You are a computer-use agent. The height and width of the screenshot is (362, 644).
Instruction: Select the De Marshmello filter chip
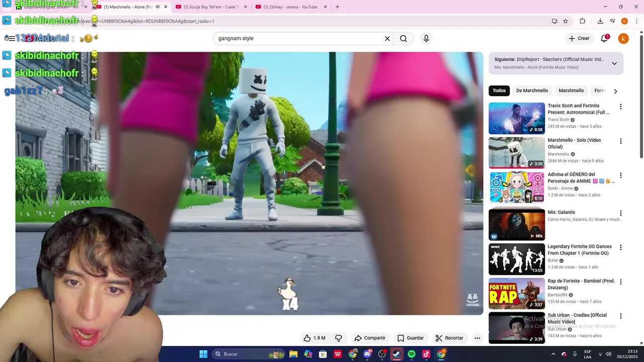coord(532,90)
